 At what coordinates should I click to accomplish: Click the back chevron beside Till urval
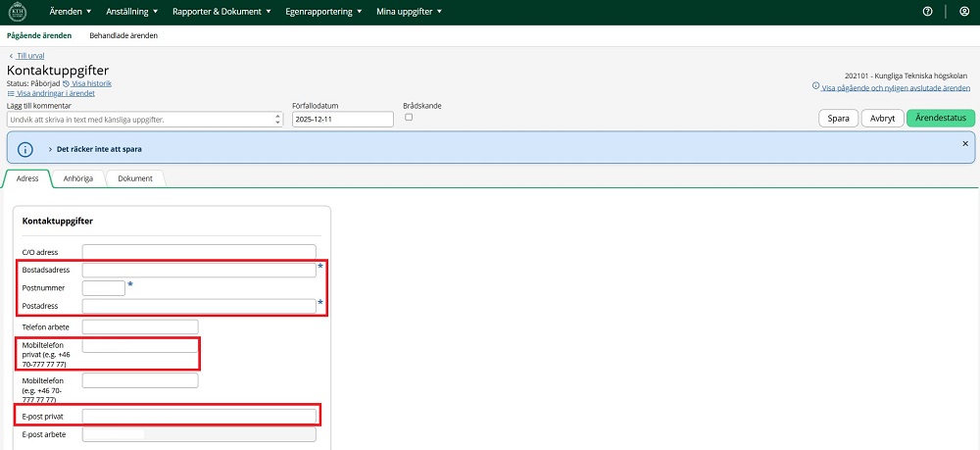11,56
